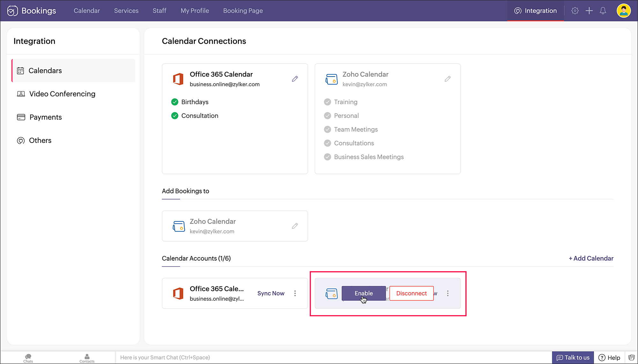Click the plus add icon in header
Viewport: 638px width, 364px height.
tap(589, 11)
